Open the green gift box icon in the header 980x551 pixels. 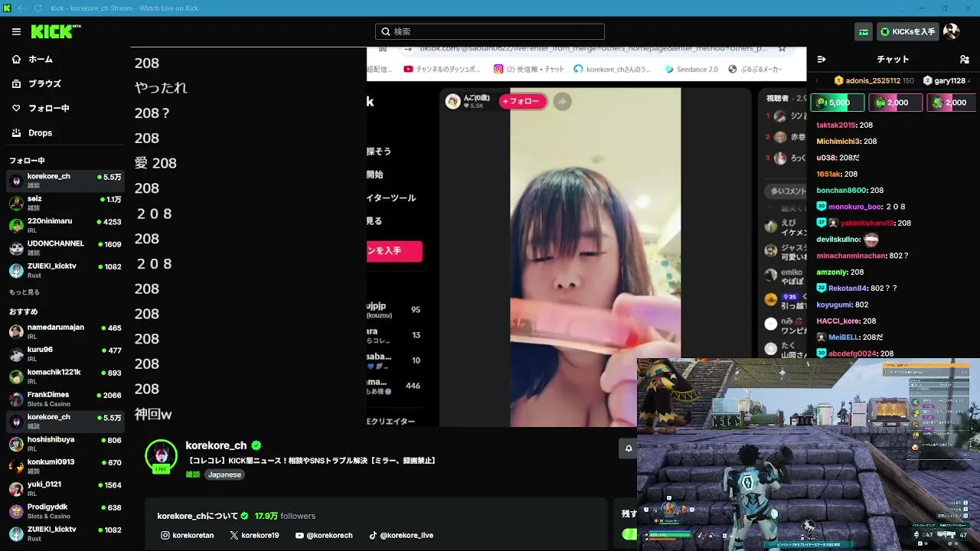point(864,31)
